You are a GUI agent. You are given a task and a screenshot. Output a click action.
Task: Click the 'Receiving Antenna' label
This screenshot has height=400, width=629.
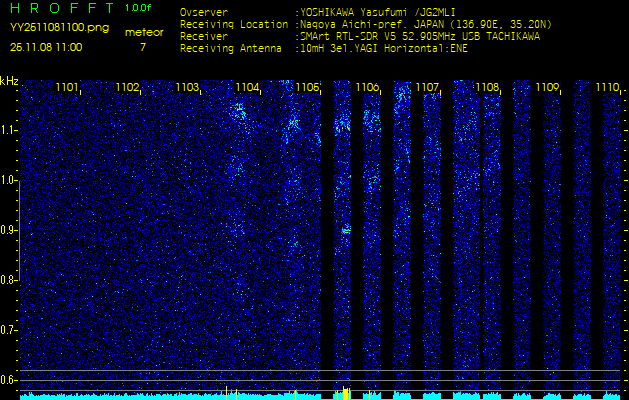pyautogui.click(x=231, y=49)
